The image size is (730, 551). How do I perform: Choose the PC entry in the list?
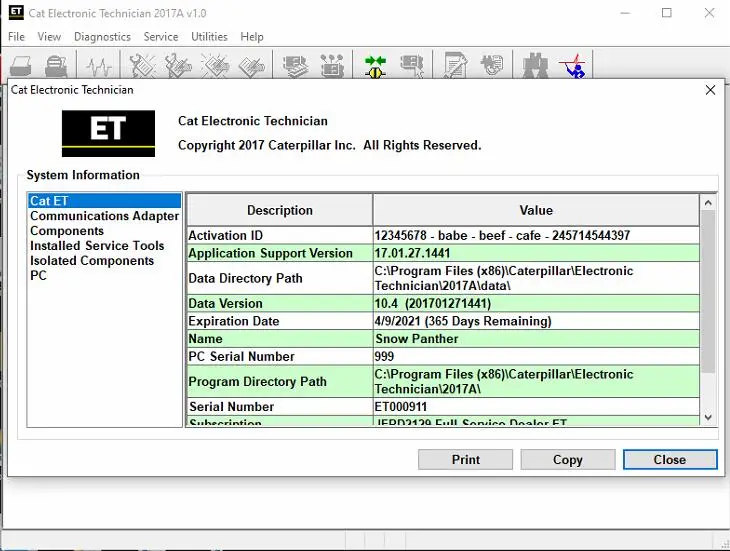click(x=38, y=276)
